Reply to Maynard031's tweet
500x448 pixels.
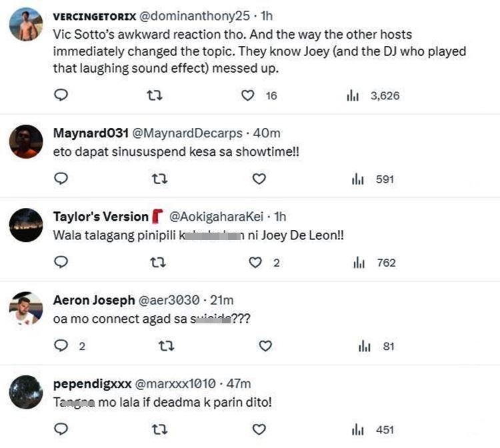(61, 179)
